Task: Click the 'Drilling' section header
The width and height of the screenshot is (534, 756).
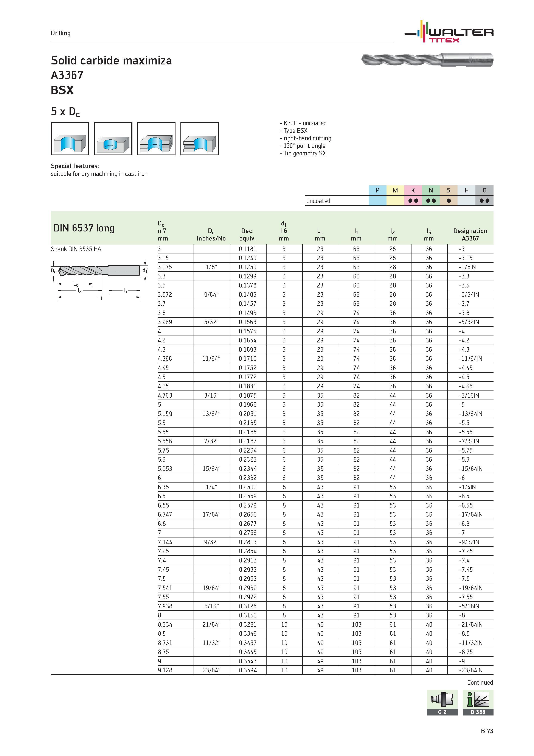Action: pos(61,33)
